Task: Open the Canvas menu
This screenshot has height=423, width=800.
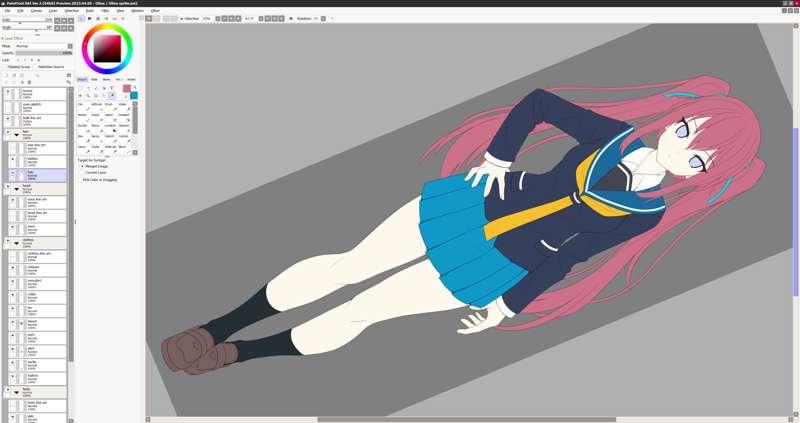Action: pos(36,10)
